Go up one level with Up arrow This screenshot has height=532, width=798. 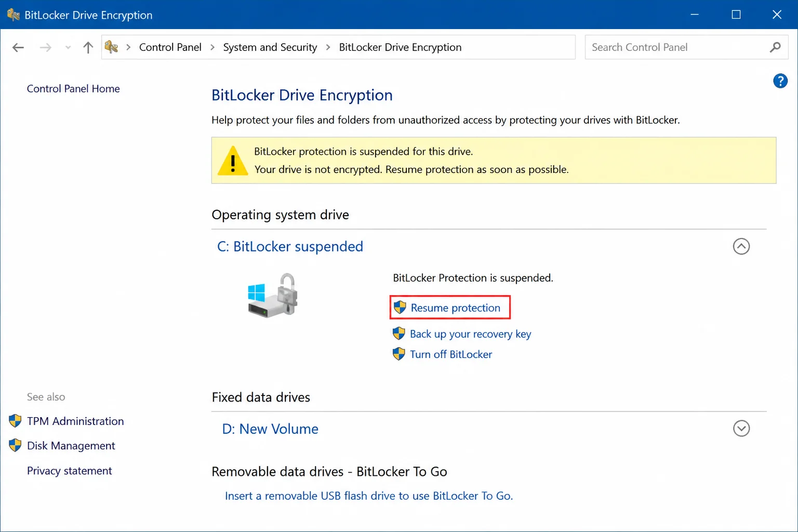tap(88, 48)
